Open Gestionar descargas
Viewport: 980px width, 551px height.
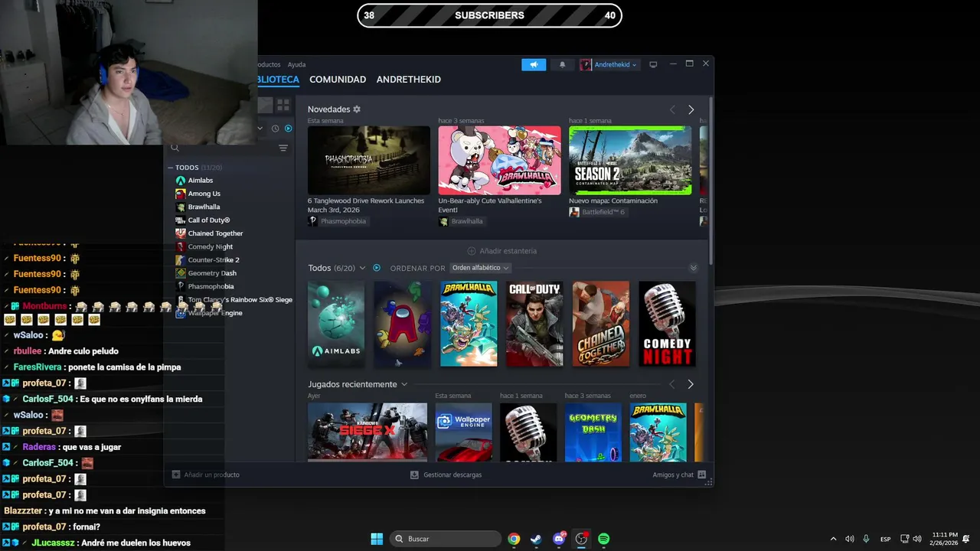click(x=446, y=474)
